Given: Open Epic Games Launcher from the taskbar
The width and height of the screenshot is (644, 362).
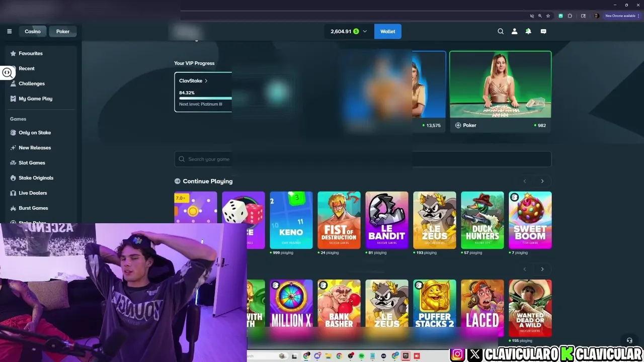Looking at the screenshot, I should 406,356.
